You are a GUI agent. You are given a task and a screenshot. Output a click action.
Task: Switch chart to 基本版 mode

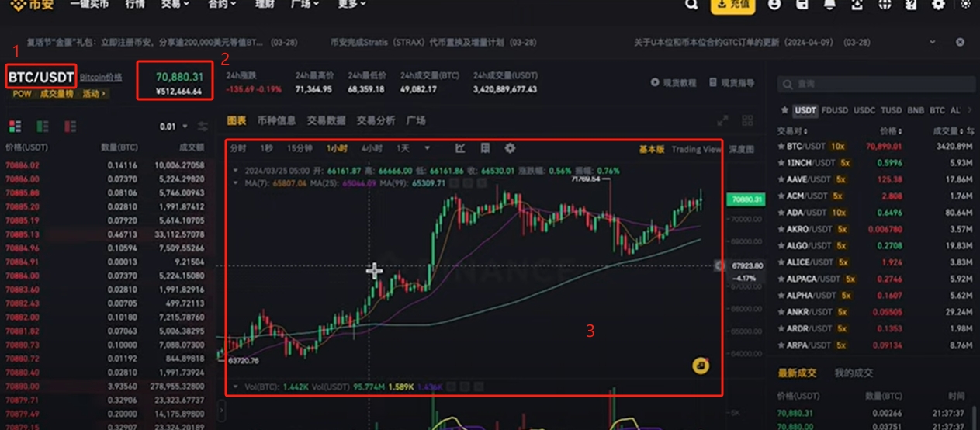tap(652, 149)
